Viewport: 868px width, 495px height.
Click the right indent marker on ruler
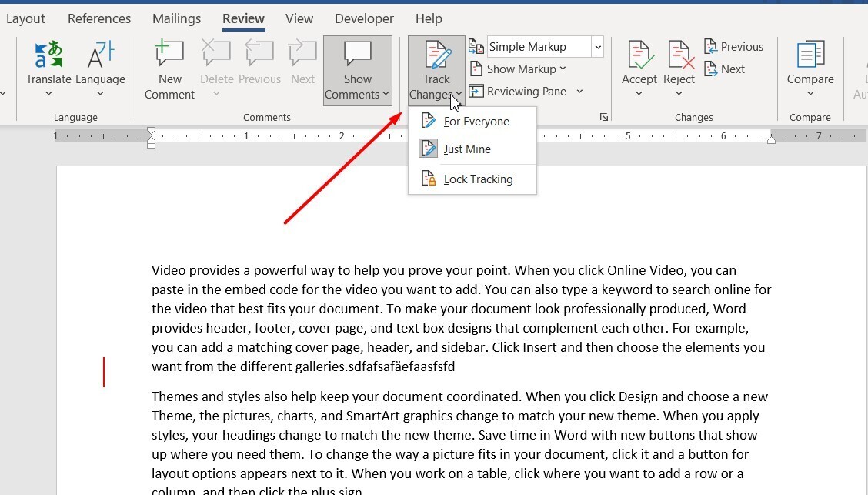(771, 139)
